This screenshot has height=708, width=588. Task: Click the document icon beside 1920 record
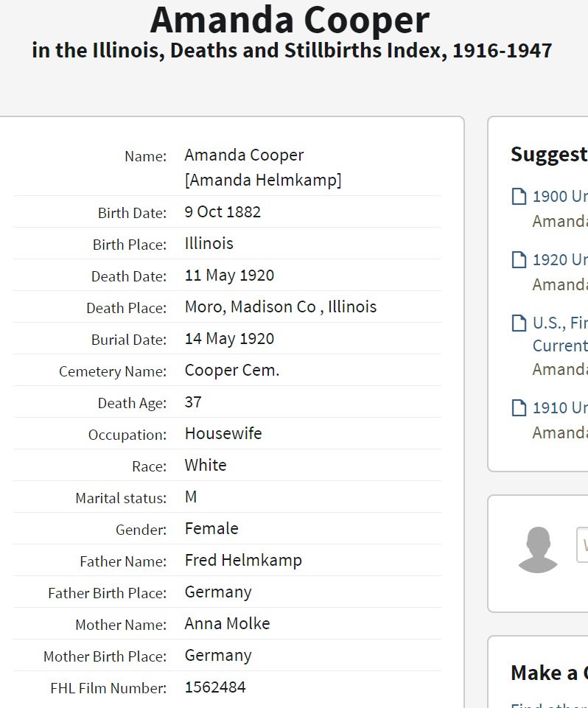click(x=519, y=260)
